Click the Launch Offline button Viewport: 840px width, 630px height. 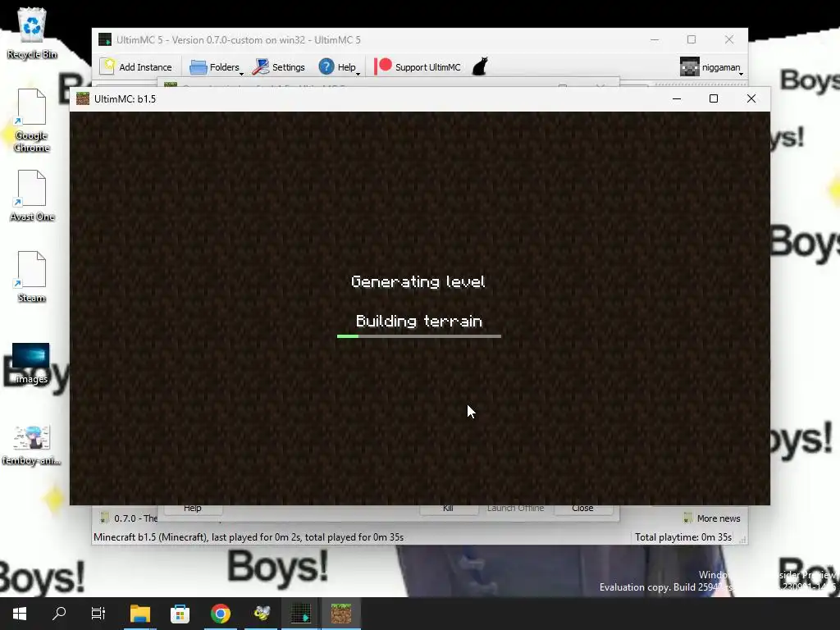point(515,509)
